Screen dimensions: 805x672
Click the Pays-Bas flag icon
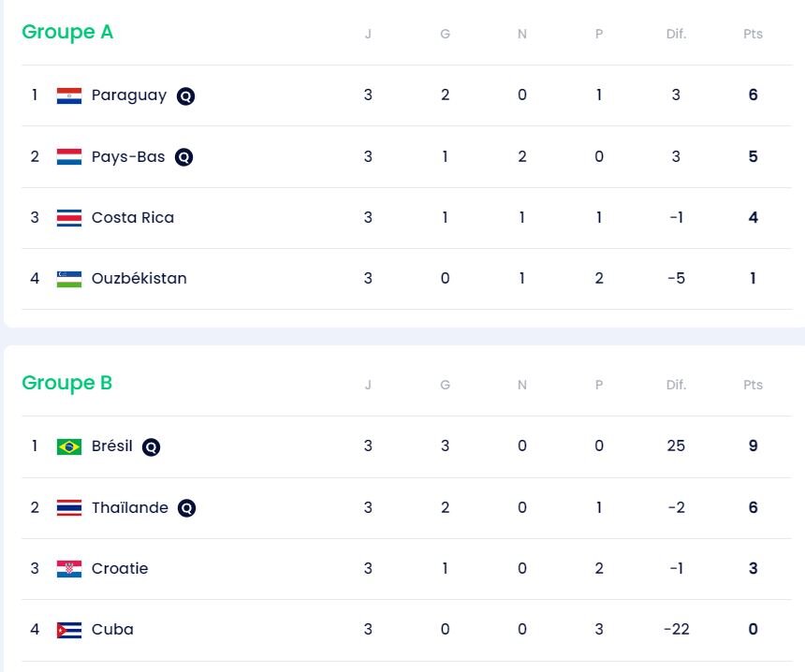point(69,157)
